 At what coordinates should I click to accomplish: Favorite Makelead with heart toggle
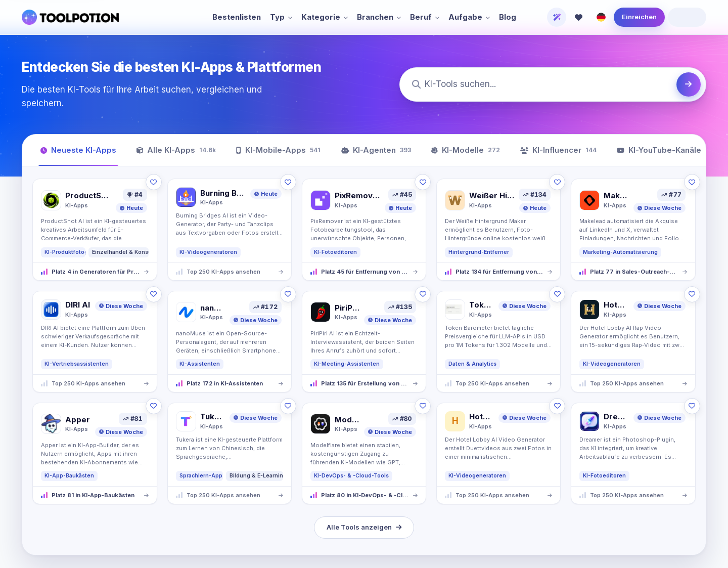coord(692,182)
